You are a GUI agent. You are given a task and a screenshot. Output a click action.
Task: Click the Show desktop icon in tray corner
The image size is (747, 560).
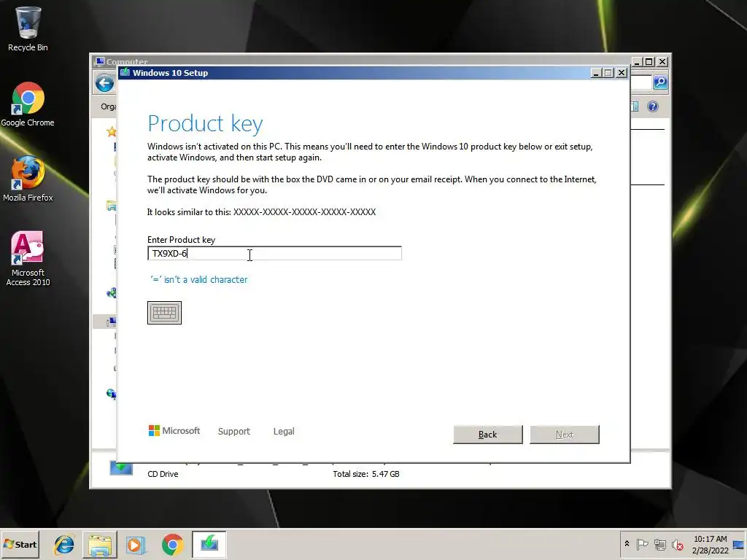[739, 544]
